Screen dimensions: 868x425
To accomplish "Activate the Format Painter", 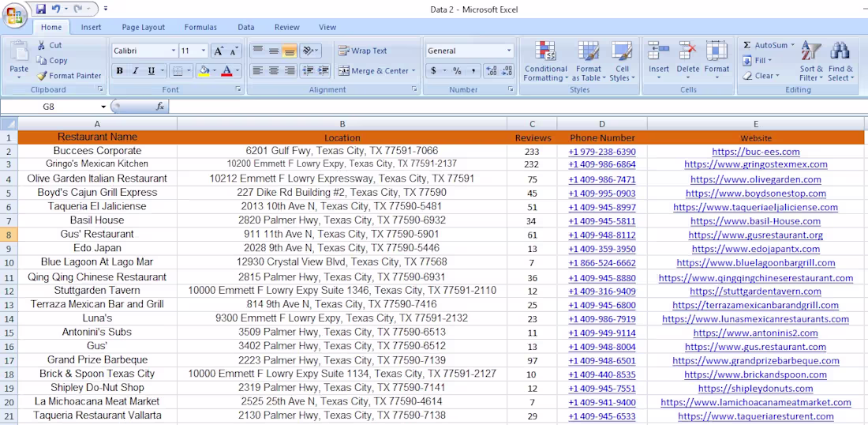I will tap(69, 75).
